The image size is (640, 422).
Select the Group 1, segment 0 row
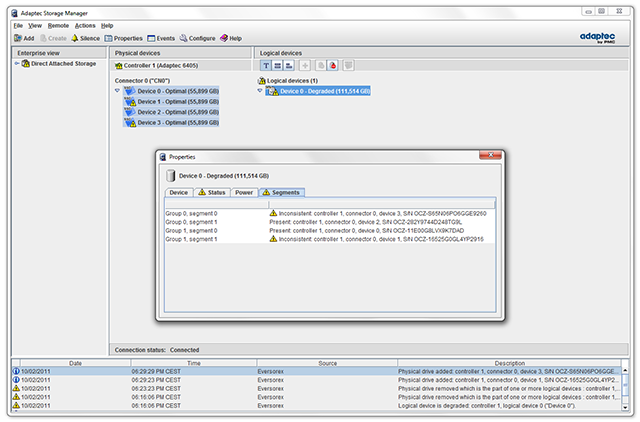click(x=330, y=231)
